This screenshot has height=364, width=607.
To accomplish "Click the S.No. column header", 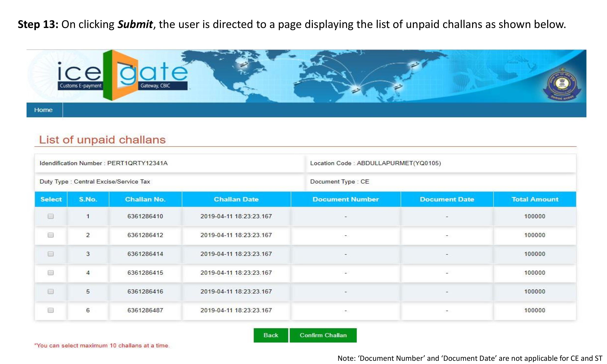I will tap(88, 199).
